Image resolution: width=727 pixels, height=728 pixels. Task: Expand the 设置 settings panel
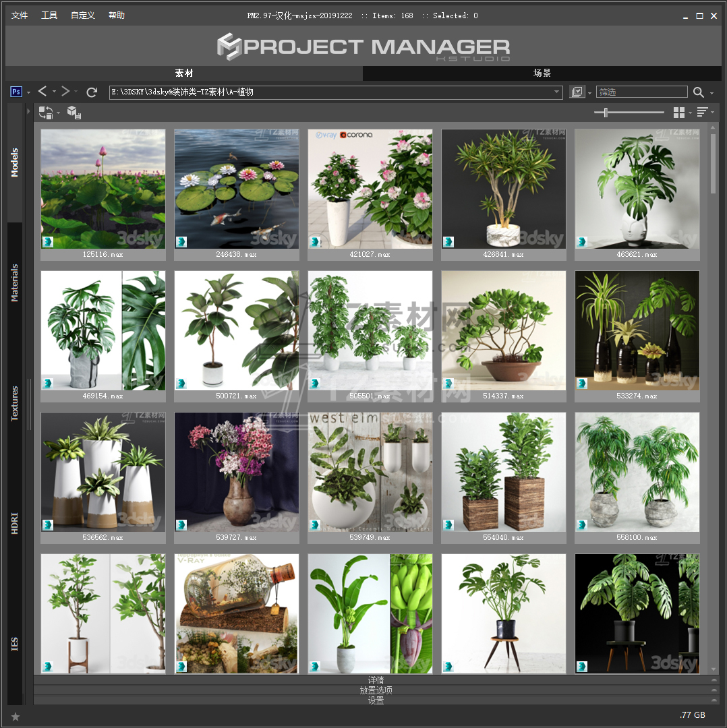coord(376,700)
